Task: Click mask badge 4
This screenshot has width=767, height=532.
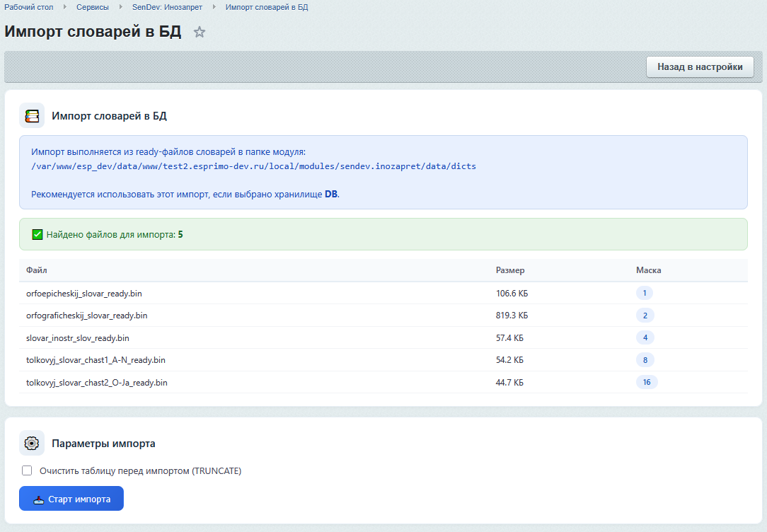Action: pyautogui.click(x=645, y=337)
